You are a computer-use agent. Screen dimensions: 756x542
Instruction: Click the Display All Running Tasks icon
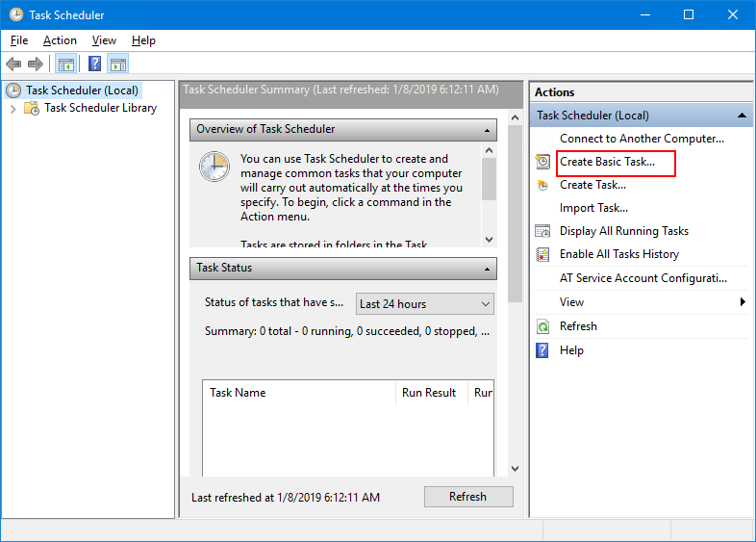(x=542, y=231)
